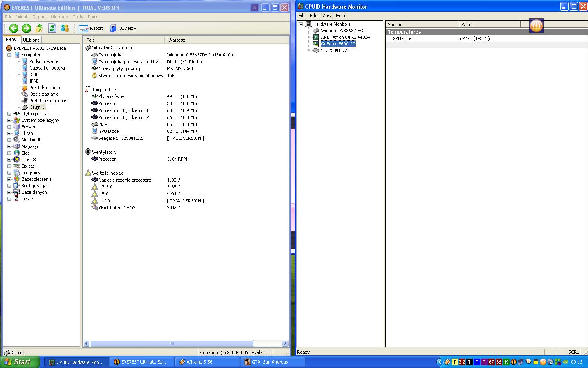Viewport: 588px width, 368px height.
Task: Expand the Płyta główna node
Action: [x=9, y=114]
